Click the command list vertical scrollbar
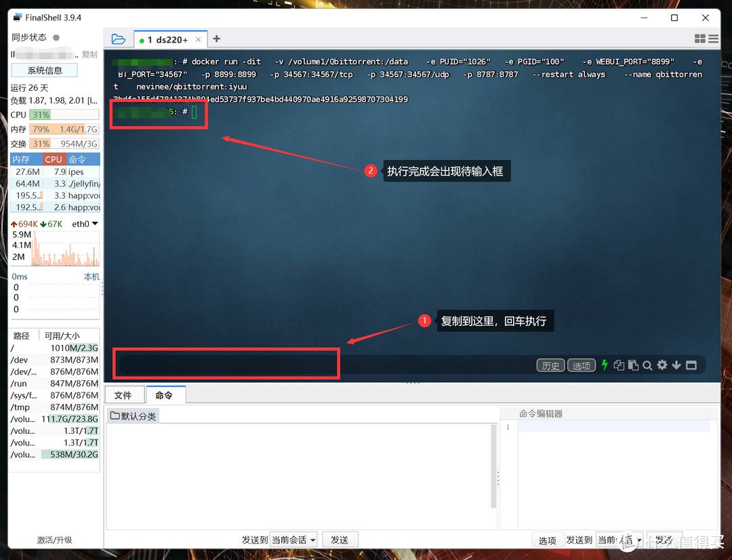This screenshot has height=560, width=732. pyautogui.click(x=493, y=466)
